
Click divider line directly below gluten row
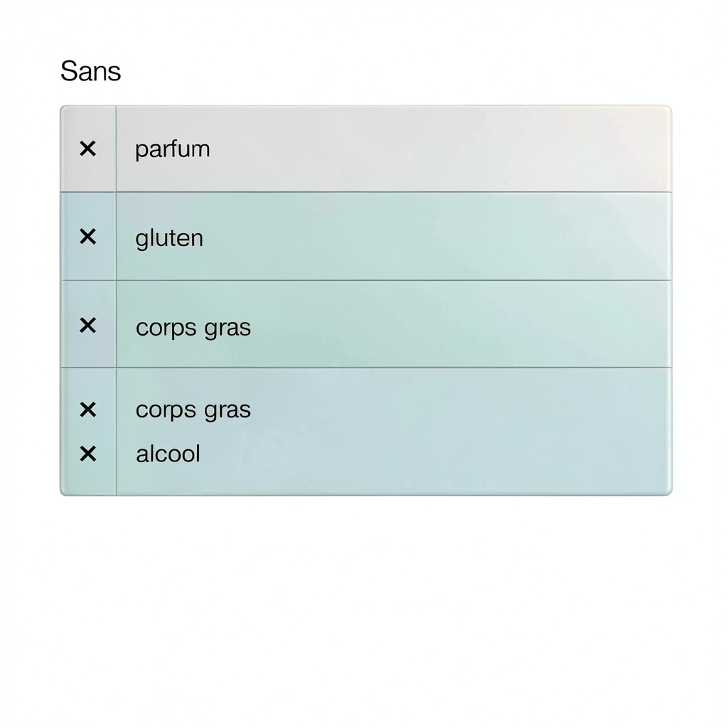391,280
